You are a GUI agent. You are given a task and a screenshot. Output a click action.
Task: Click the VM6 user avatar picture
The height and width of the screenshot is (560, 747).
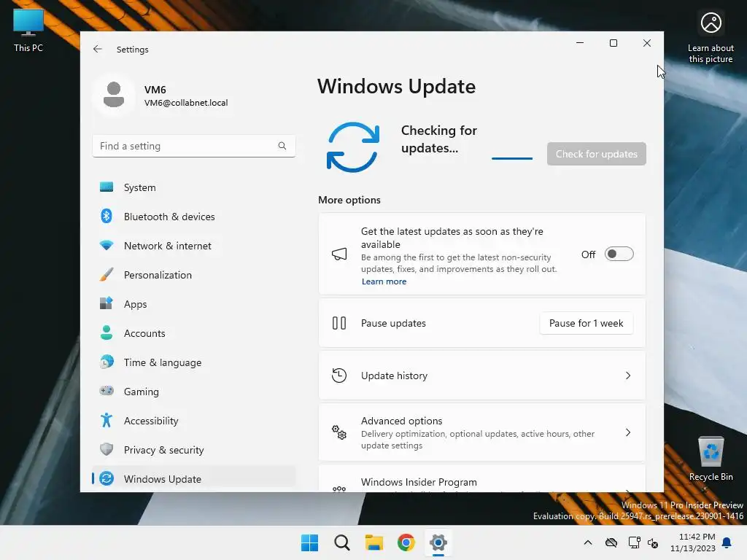pyautogui.click(x=114, y=95)
